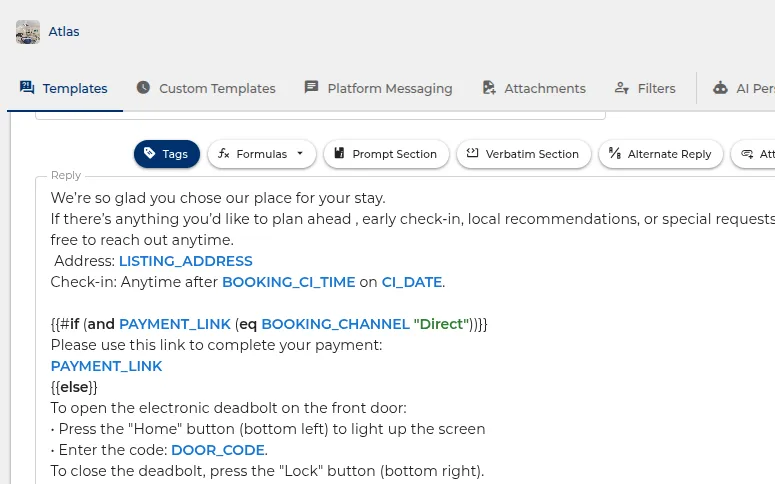
Task: Click the line "We're so glad you chose"
Action: tap(218, 198)
